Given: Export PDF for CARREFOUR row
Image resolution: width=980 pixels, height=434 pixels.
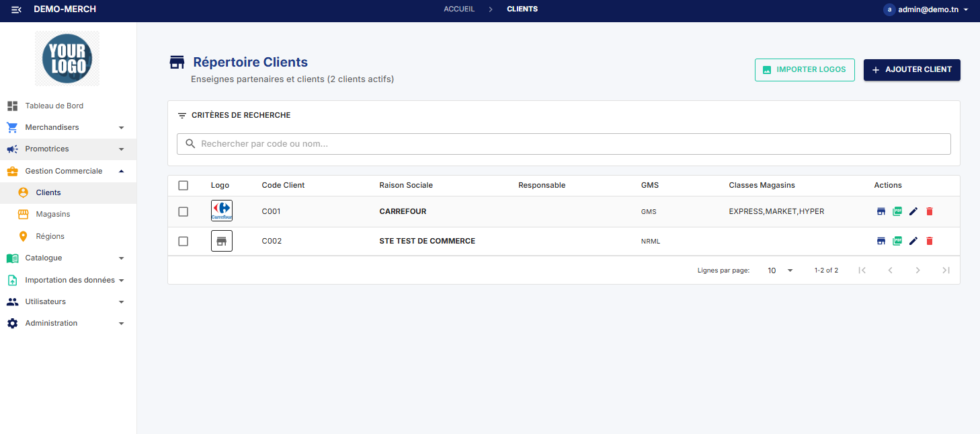Looking at the screenshot, I should (897, 211).
